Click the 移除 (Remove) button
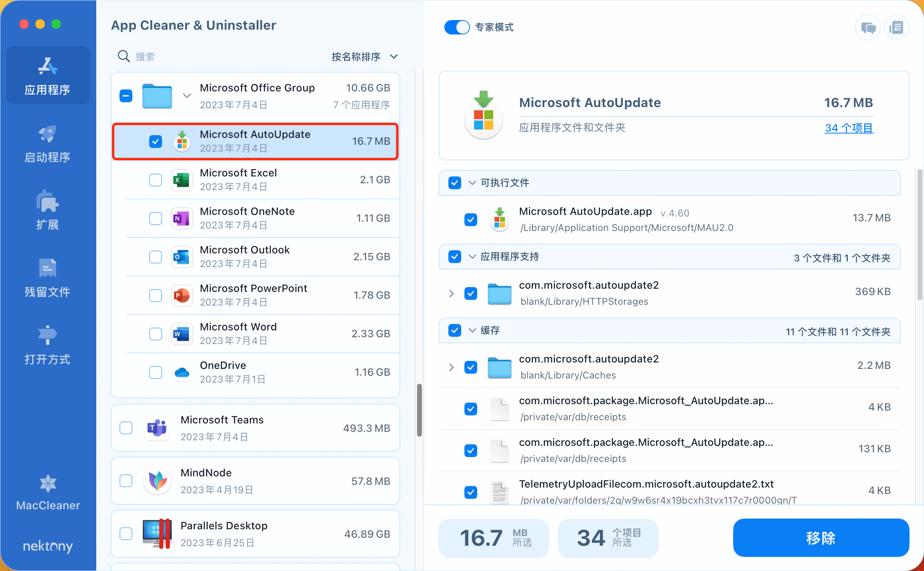This screenshot has height=571, width=924. [x=821, y=538]
